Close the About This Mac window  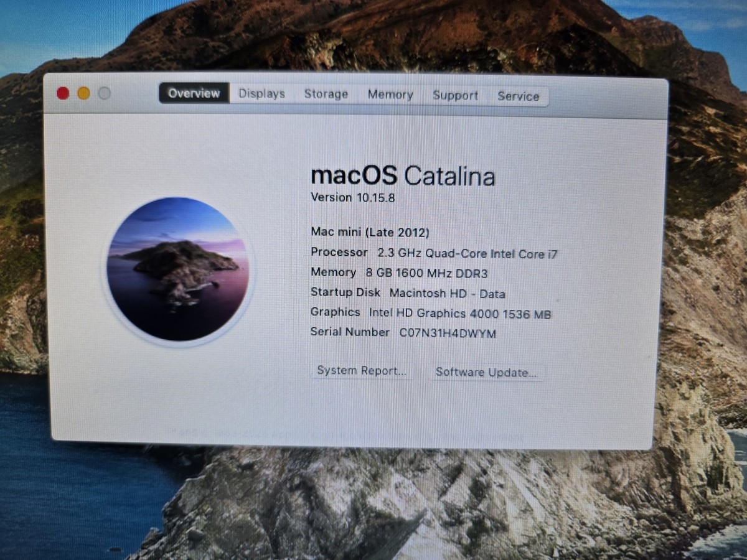click(x=63, y=93)
